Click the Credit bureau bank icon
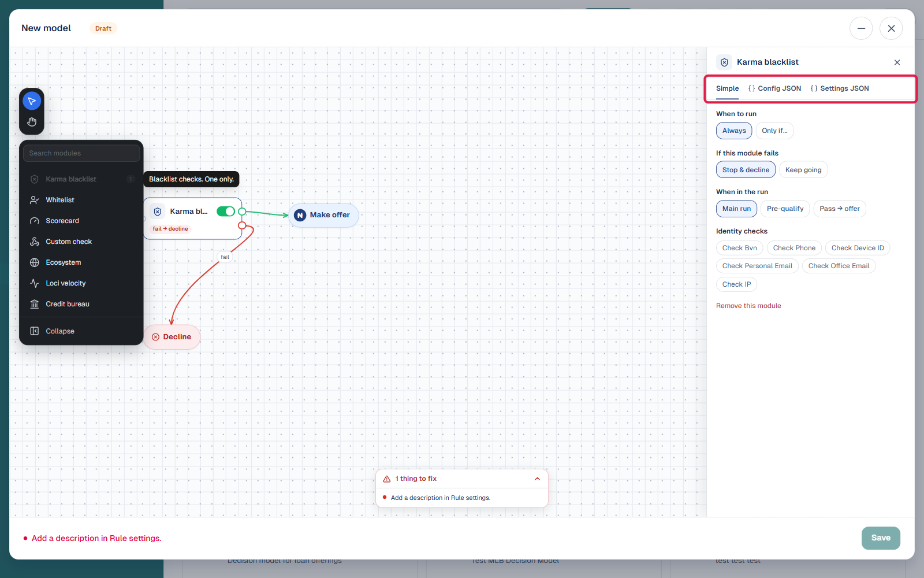Screen dimensions: 924x578 pyautogui.click(x=35, y=304)
